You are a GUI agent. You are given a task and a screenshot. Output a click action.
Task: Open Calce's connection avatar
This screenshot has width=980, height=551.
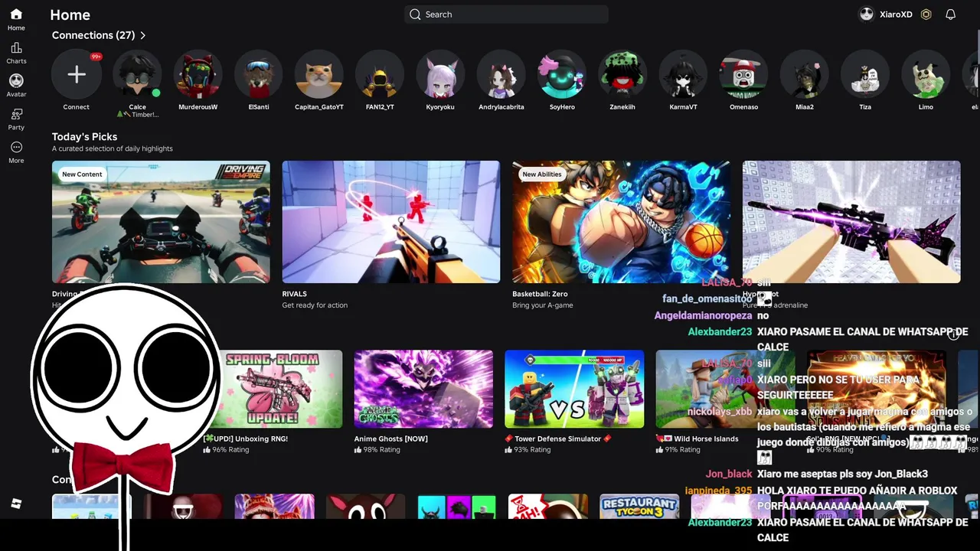(137, 74)
